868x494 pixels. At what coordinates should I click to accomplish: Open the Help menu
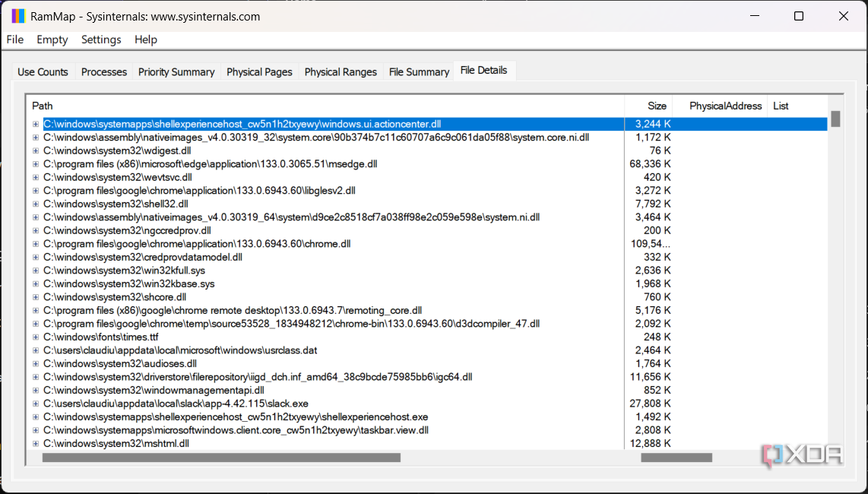click(x=146, y=40)
